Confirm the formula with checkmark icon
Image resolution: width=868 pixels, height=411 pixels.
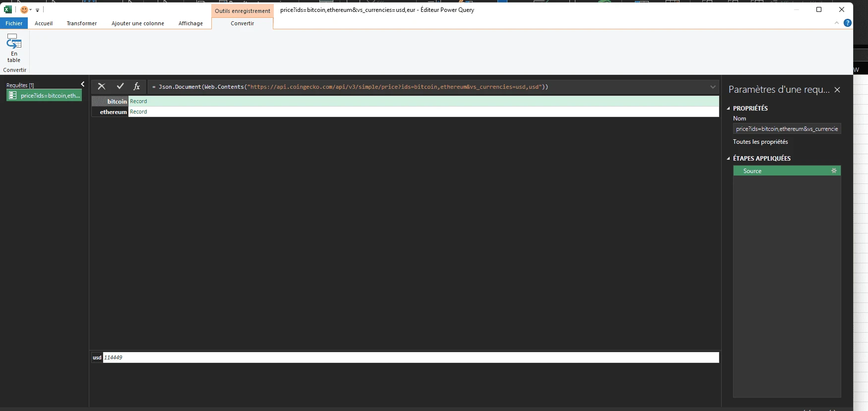[x=120, y=86]
